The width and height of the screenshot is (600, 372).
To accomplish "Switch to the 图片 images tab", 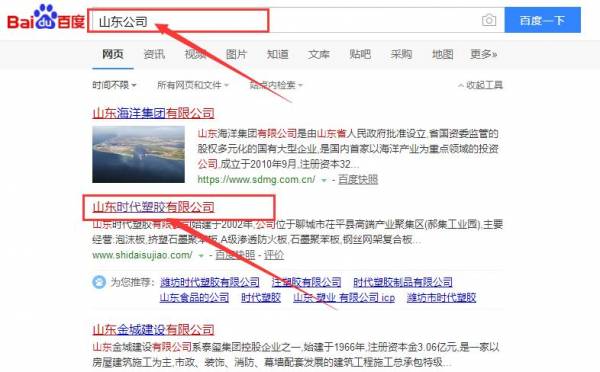I will tap(236, 54).
